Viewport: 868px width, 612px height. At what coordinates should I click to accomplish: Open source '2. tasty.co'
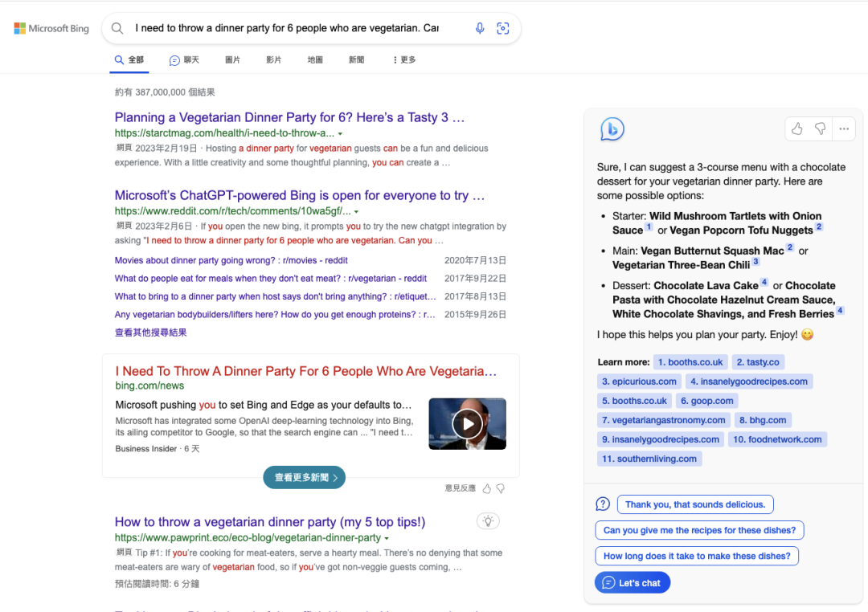click(758, 362)
